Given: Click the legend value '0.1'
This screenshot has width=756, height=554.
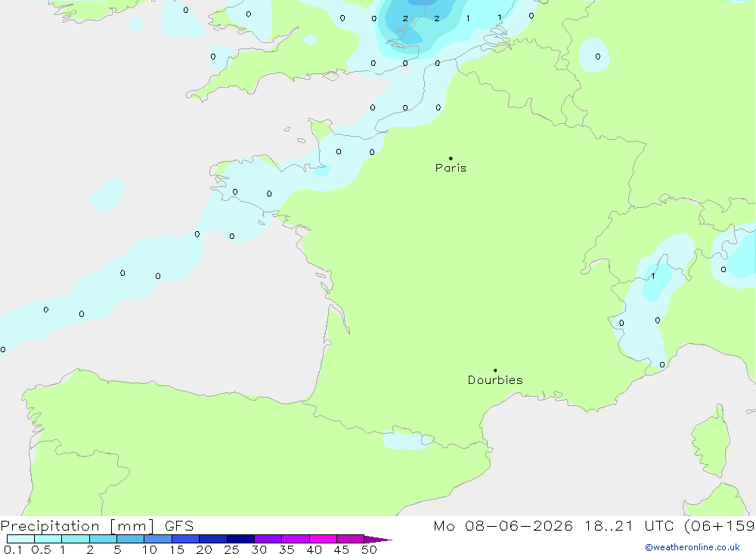Looking at the screenshot, I should 13,549.
